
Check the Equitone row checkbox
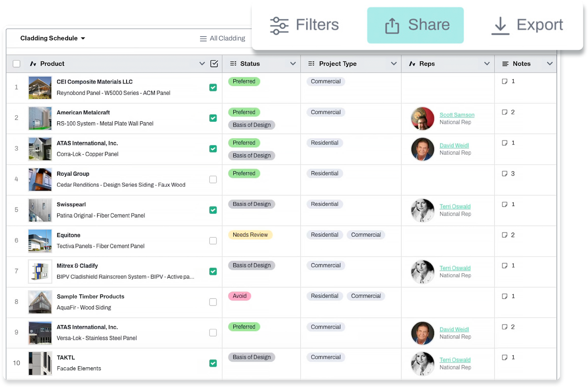[213, 241]
